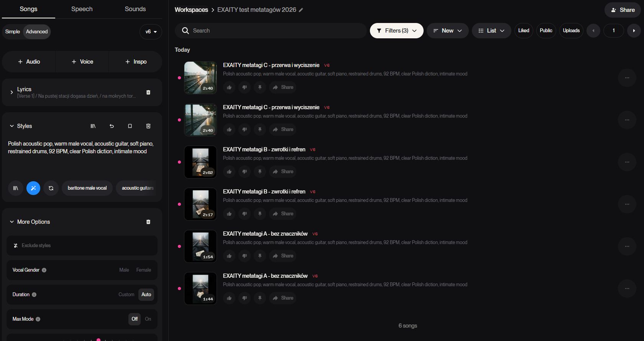Open the 1:44 'metatagi A' song thumbnail

coord(200,289)
